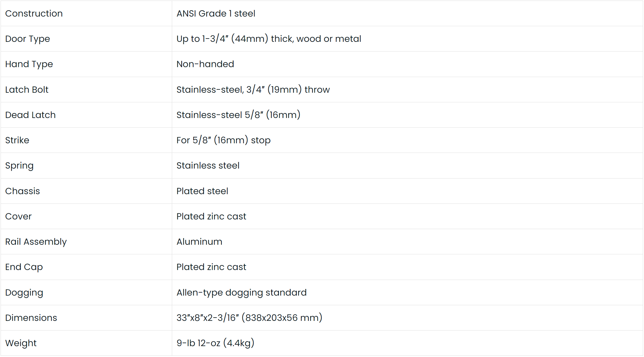Click the Cover row label

pyautogui.click(x=18, y=216)
